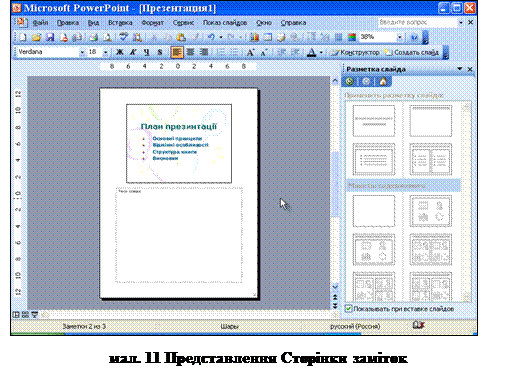516x370 pixels.
Task: Close the Разметка слайда task pane
Action: pos(470,69)
